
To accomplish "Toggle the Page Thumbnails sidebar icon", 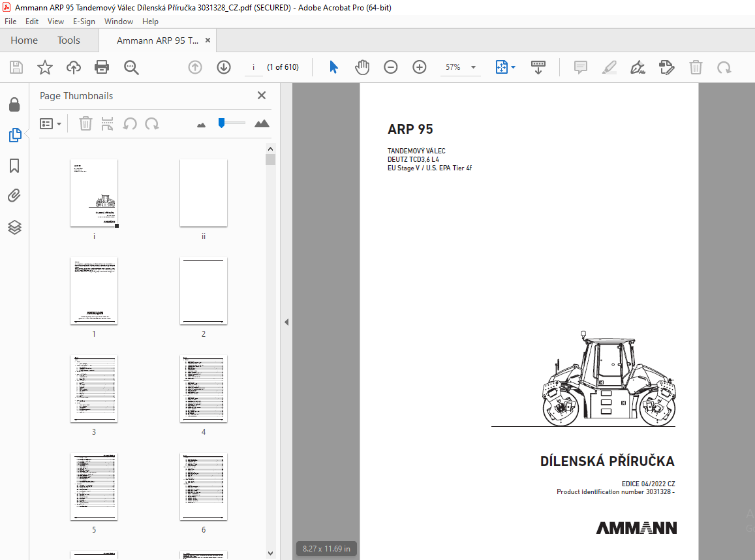I will point(15,135).
